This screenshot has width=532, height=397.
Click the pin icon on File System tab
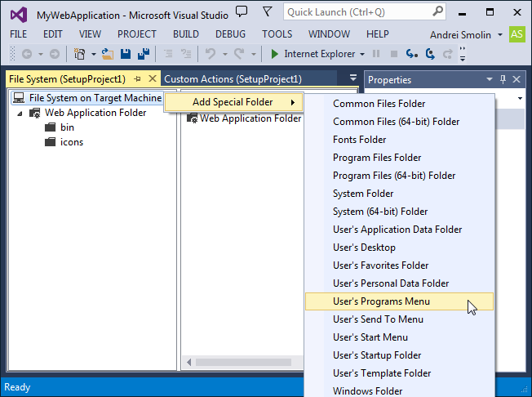tap(137, 79)
